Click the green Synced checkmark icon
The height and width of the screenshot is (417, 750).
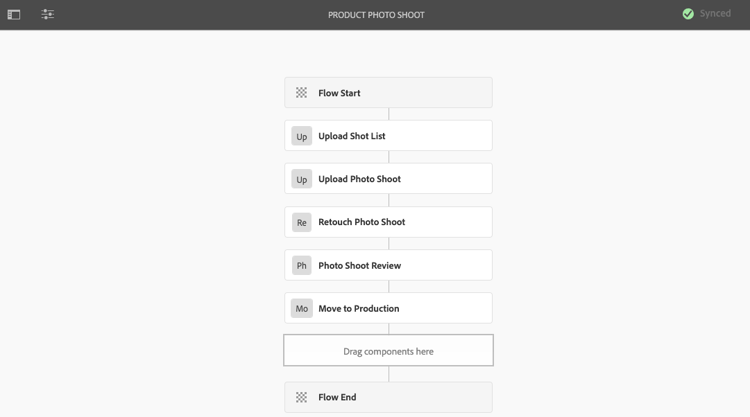click(688, 14)
